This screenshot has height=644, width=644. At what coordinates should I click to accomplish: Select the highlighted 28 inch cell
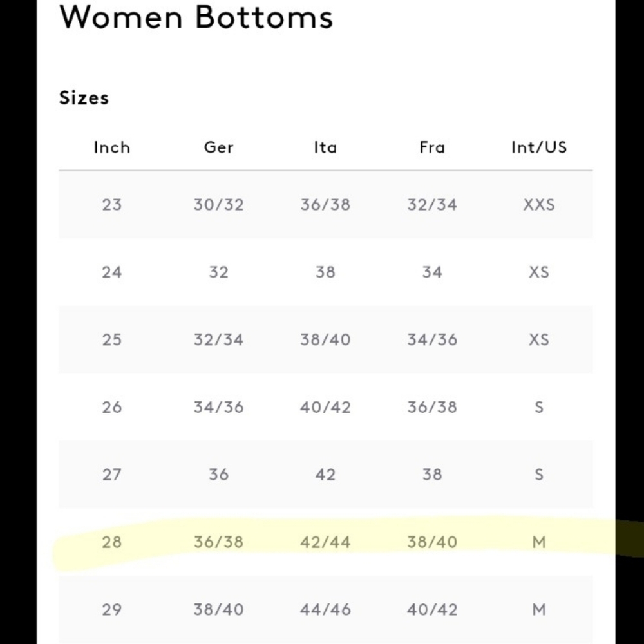point(111,542)
